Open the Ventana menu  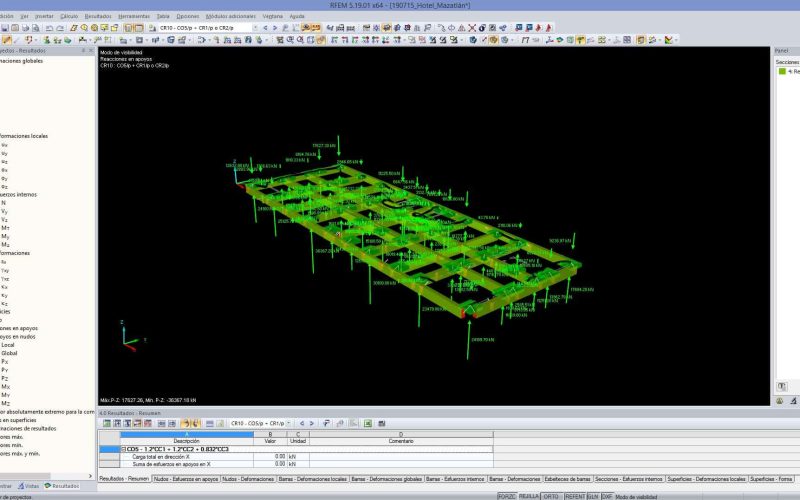click(272, 16)
